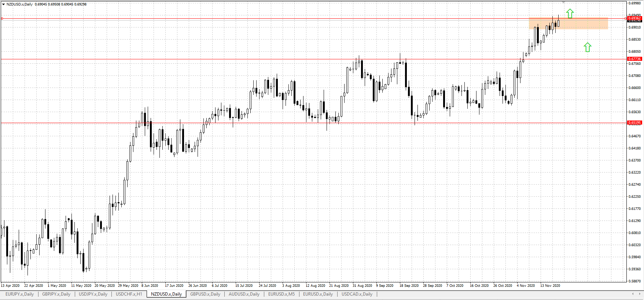The image size is (644, 300).
Task: Open the AUDUSD.x,Daily chart tab
Action: tap(244, 294)
